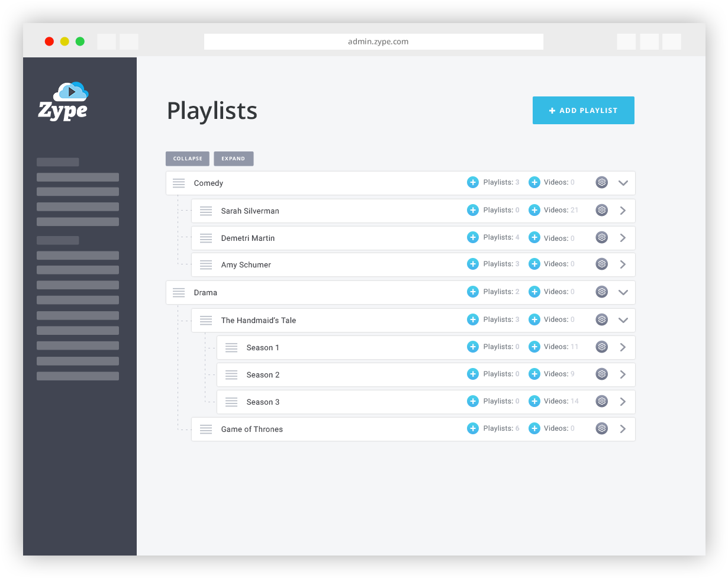Select the Sarah Silverman playlist name
Screen dimensions: 728x578
tap(250, 211)
